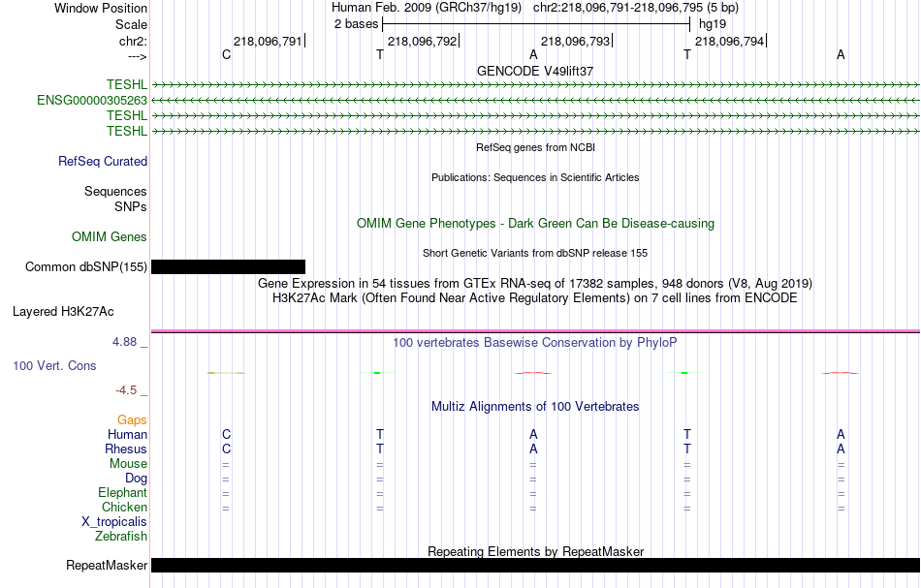
Task: Click the pink Layered H3K27Ac signal line
Action: point(536,331)
